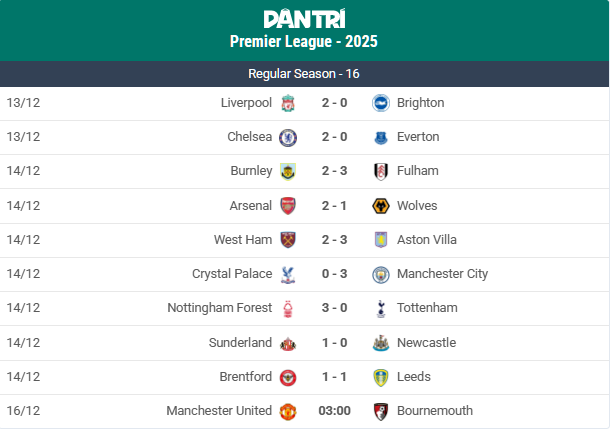Screen dimensions: 611x429
Task: Open the Premier League - 2025 title
Action: click(304, 42)
